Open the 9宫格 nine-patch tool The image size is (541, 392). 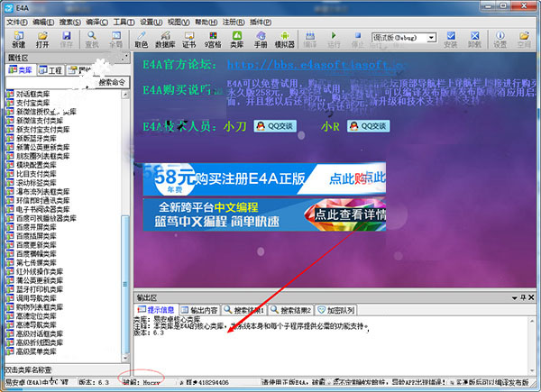[213, 40]
